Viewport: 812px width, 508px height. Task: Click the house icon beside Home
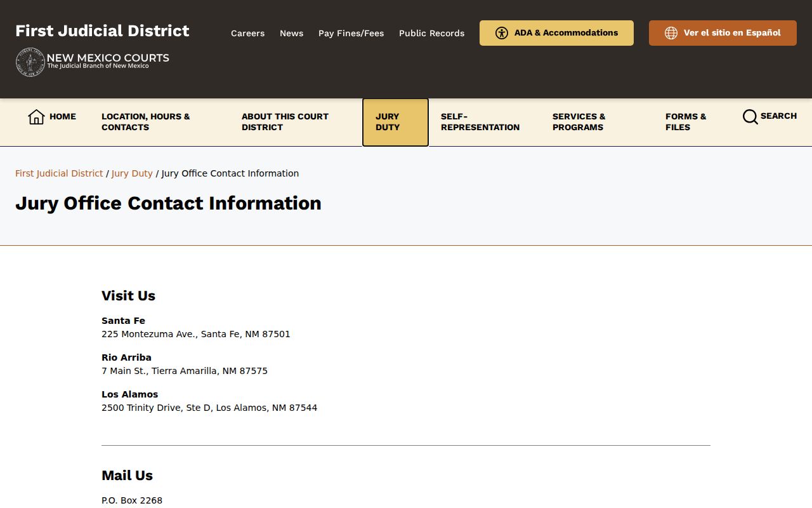pos(36,117)
